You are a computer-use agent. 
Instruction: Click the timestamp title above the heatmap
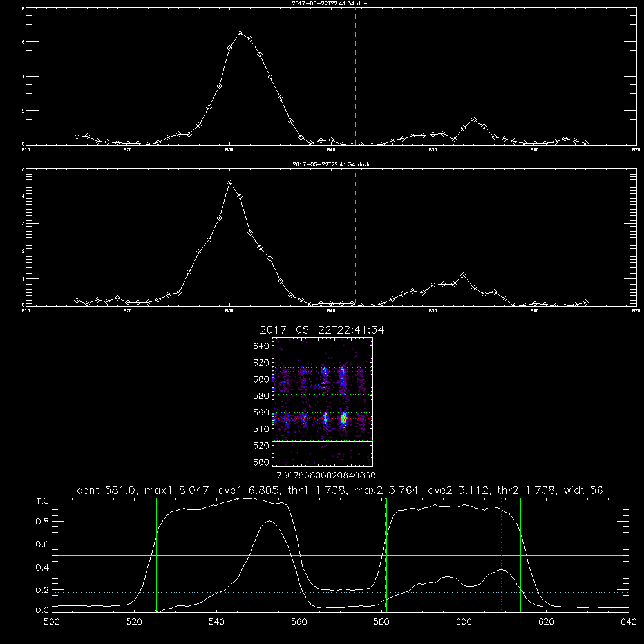click(x=322, y=330)
